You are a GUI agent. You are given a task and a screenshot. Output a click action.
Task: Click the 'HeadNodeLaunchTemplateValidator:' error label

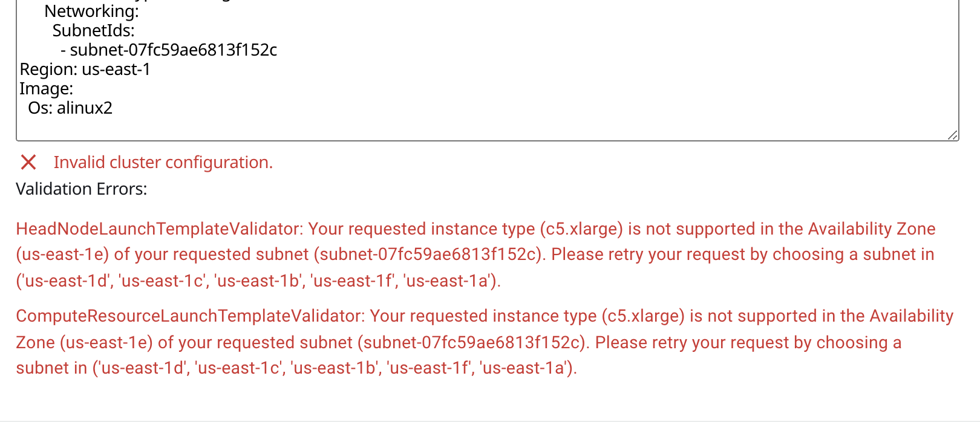[160, 229]
